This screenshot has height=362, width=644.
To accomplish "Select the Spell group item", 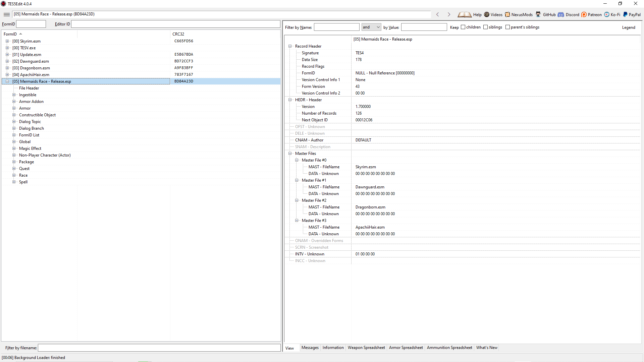I will [x=23, y=182].
